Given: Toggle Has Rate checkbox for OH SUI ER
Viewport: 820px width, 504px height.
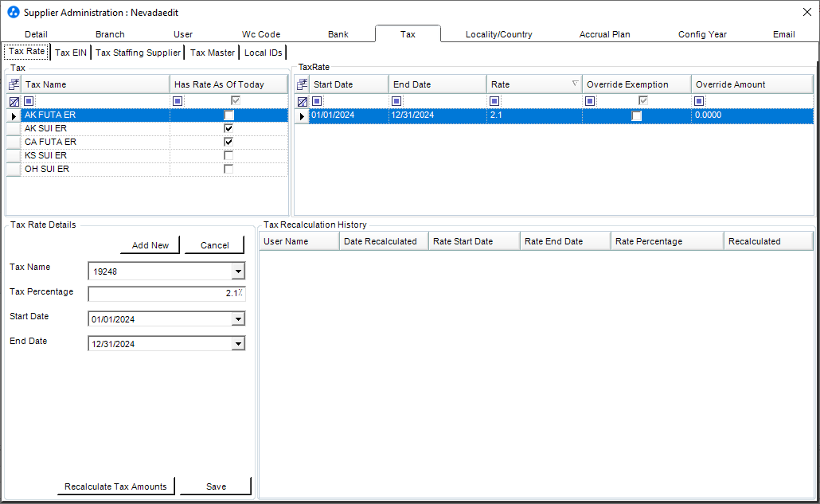Looking at the screenshot, I should click(228, 169).
